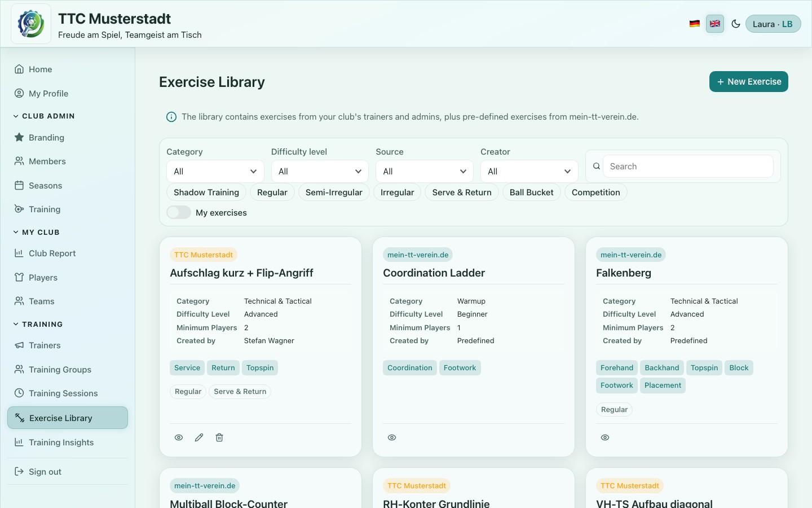Toggle the Regular filter chip in filter bar

click(272, 192)
